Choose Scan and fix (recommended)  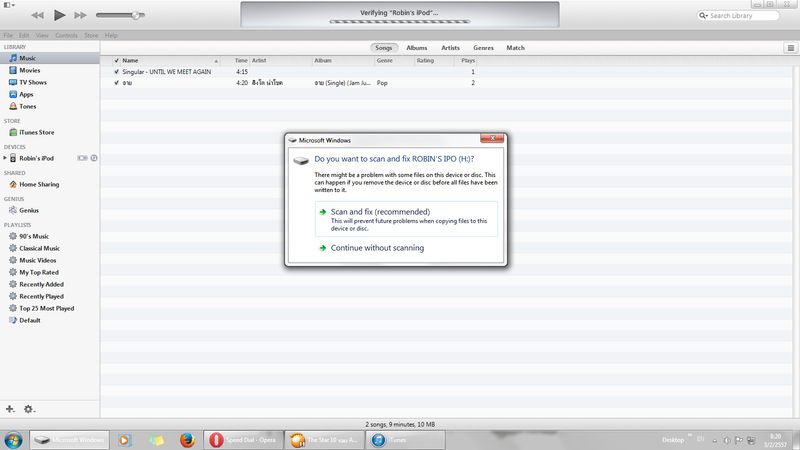click(406, 219)
